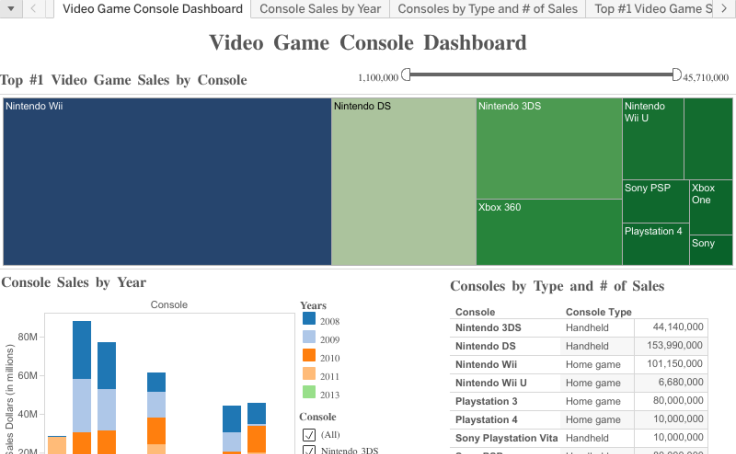Click the right handle of sales range slider
Screen dimensions: 736x454
(676, 74)
